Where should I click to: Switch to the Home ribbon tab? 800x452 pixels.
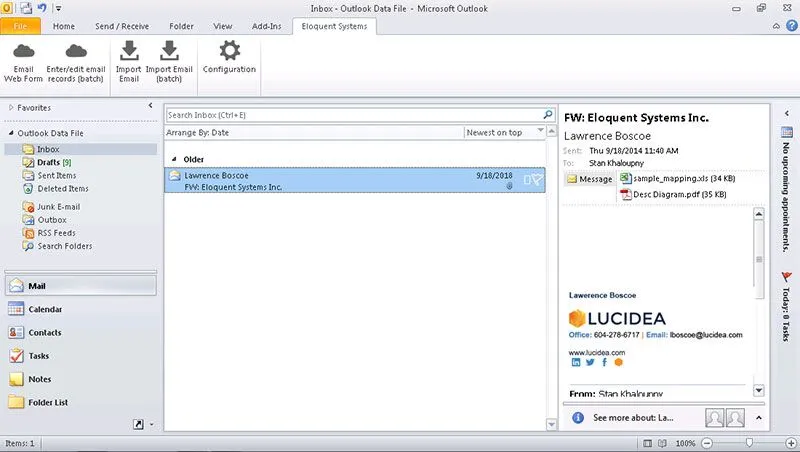pyautogui.click(x=64, y=26)
